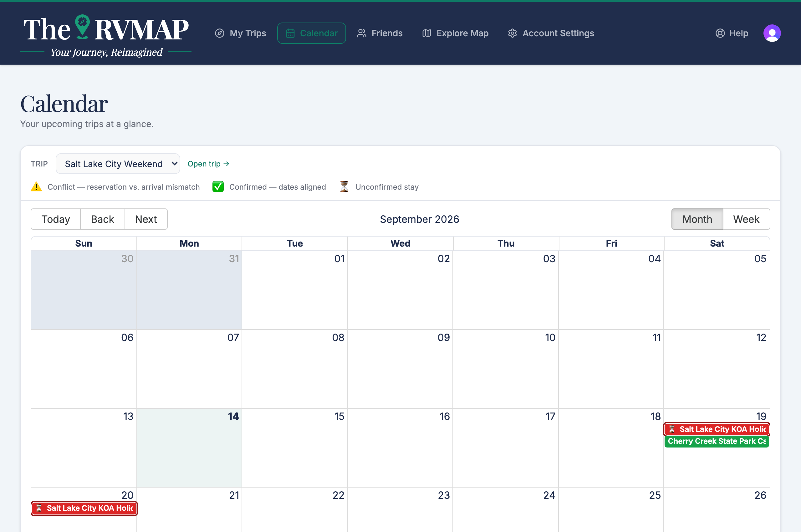Click the hourglass unconfirmed legend icon
This screenshot has width=801, height=532.
click(344, 187)
